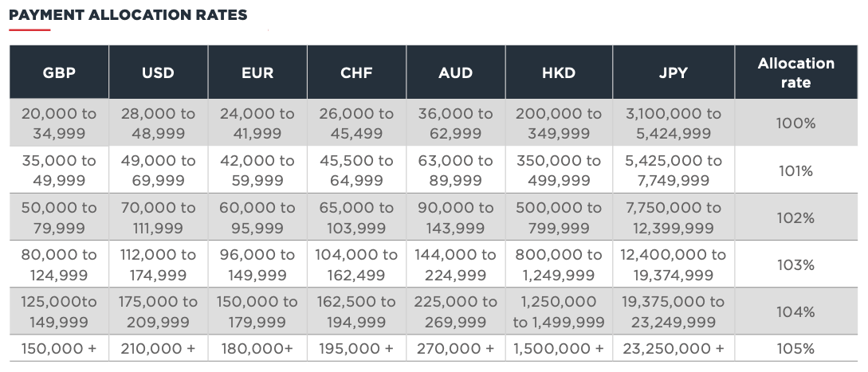The image size is (868, 372).
Task: Click the Allocation rate column header
Action: 795,72
